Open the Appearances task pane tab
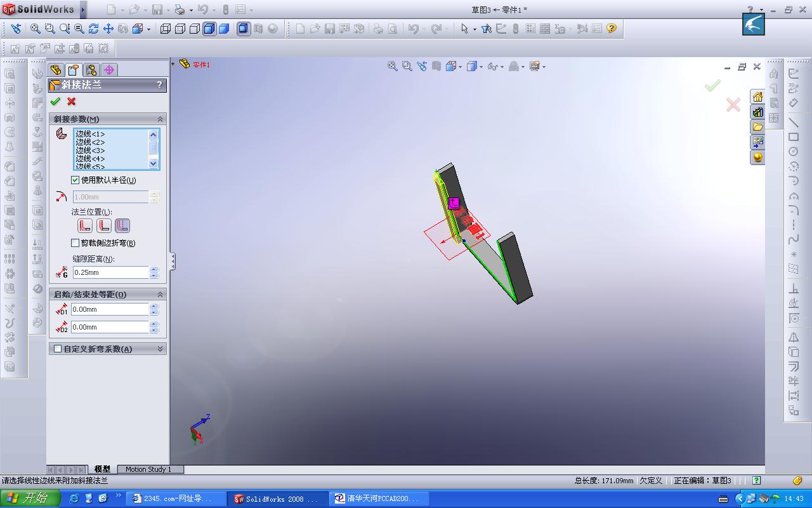812x508 pixels. click(757, 157)
